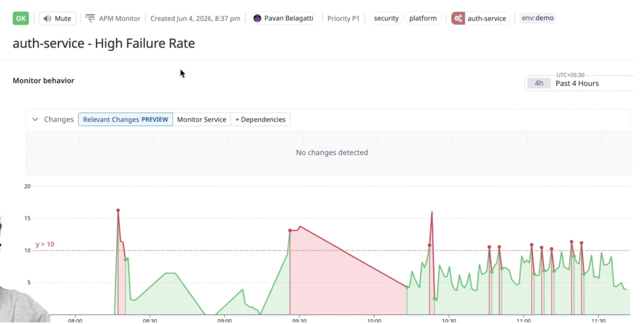Viewport: 644px width, 324px height.
Task: Click the security tag
Action: (x=386, y=18)
